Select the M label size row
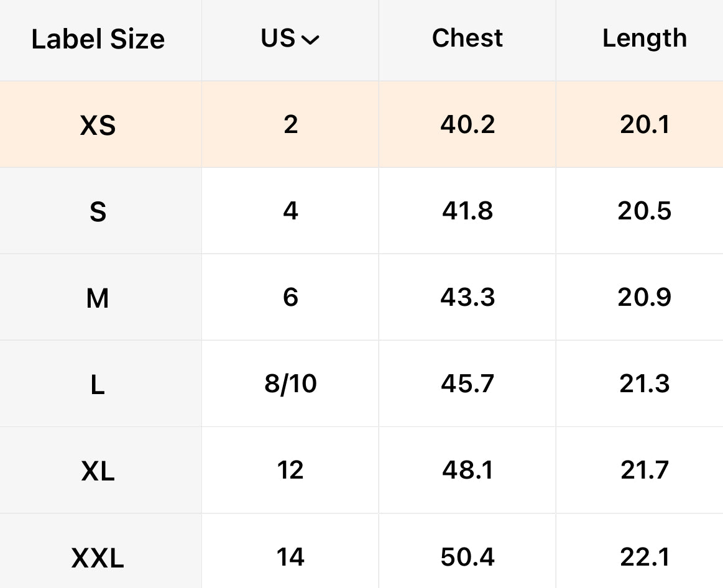The image size is (723, 588). [98, 298]
